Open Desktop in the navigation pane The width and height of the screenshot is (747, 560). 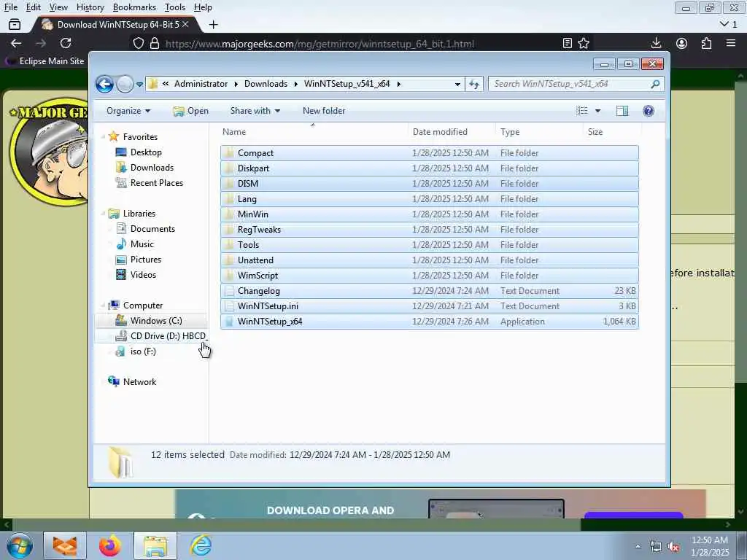coord(146,152)
